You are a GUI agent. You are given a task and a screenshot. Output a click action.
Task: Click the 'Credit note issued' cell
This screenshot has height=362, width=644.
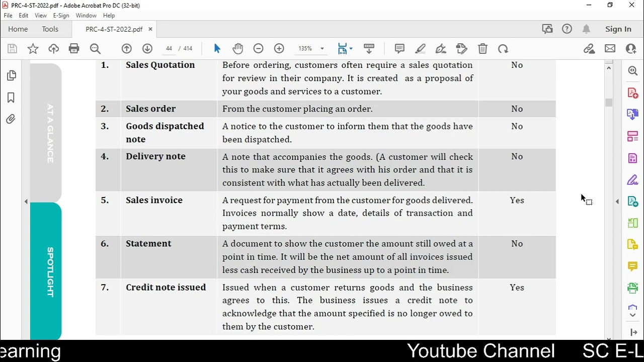point(169,307)
